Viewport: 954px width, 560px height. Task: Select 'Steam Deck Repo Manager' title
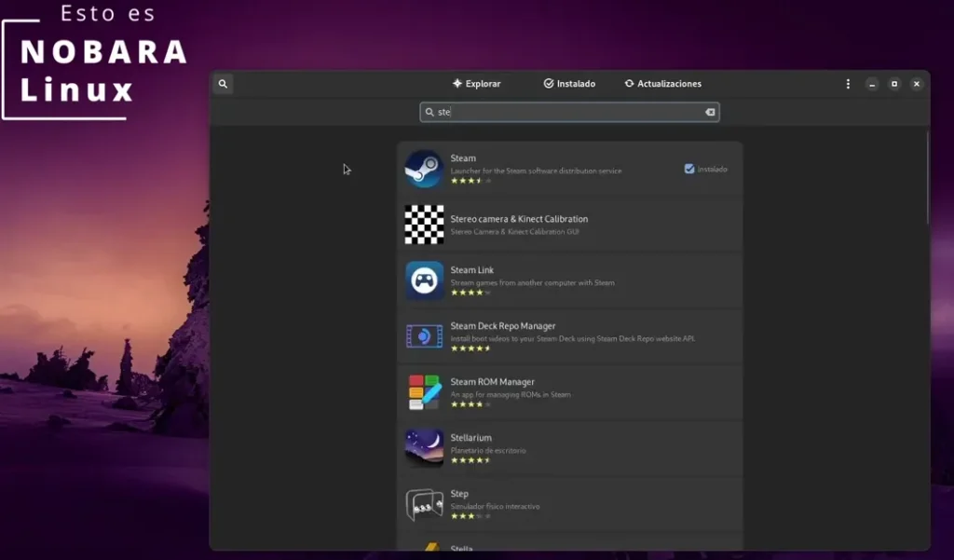pyautogui.click(x=502, y=326)
